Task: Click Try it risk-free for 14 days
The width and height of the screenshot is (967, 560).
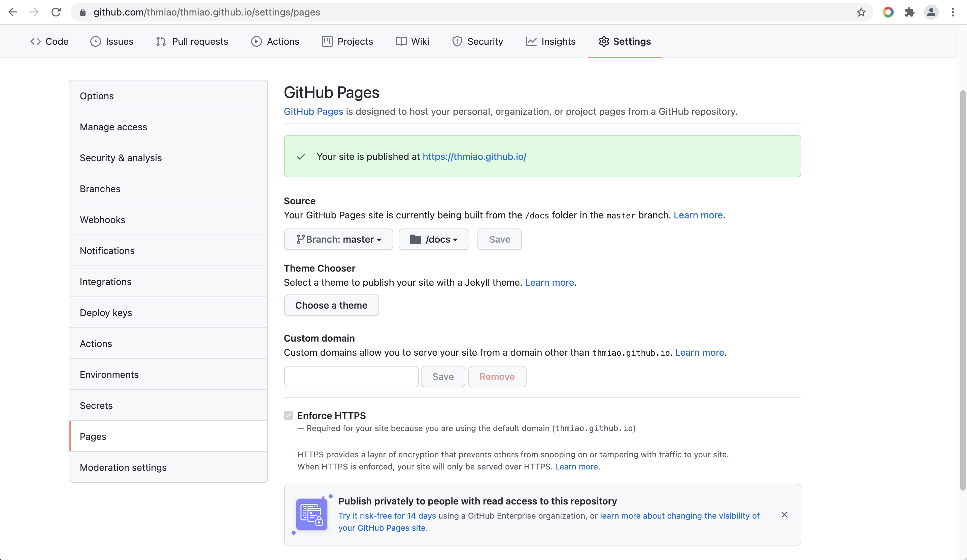Action: tap(387, 516)
